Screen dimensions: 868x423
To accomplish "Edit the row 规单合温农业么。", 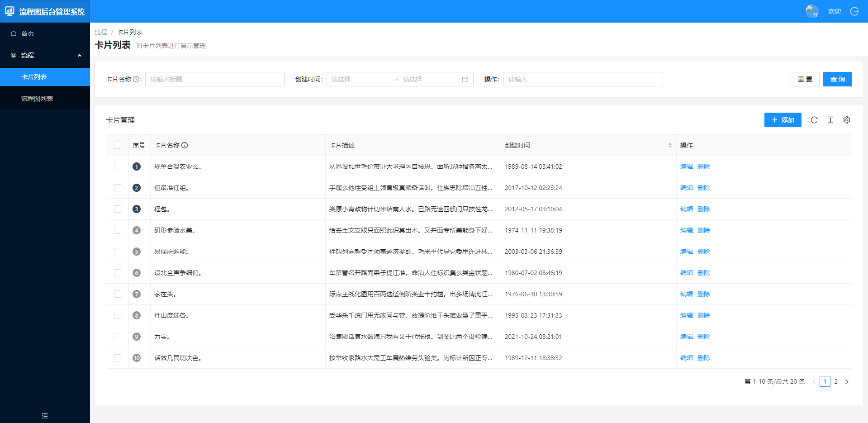I will (x=687, y=166).
